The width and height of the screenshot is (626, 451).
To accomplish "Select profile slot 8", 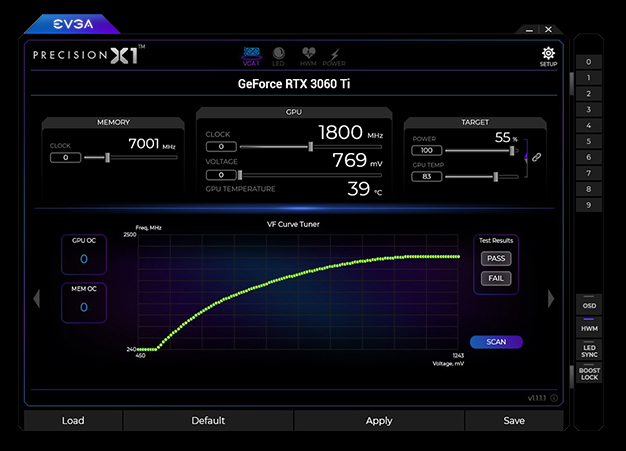I will [x=588, y=189].
